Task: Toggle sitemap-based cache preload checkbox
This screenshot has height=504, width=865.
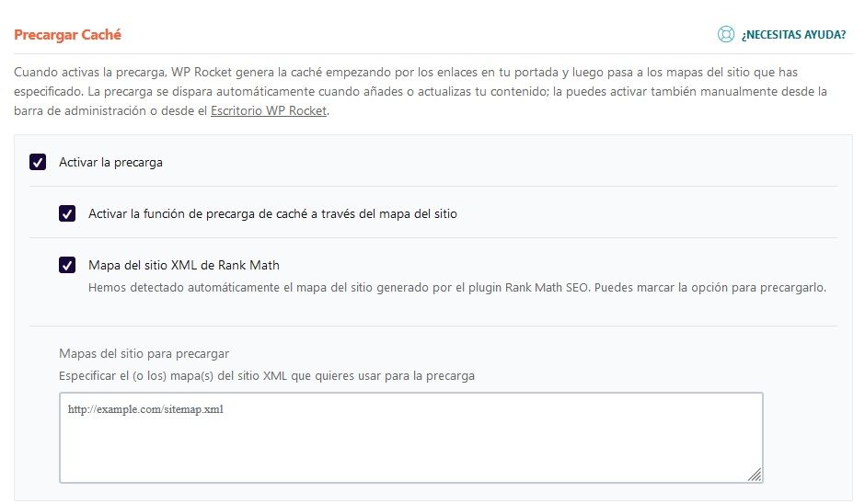Action: click(x=67, y=213)
